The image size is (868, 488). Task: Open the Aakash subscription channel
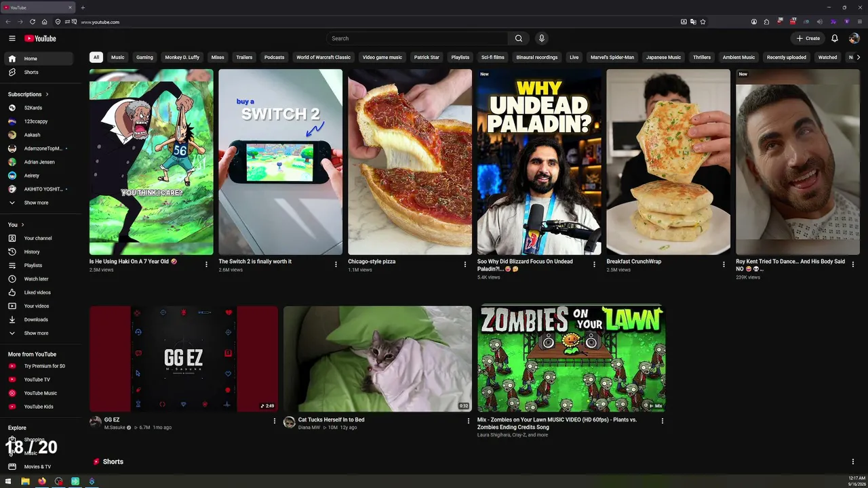point(41,135)
